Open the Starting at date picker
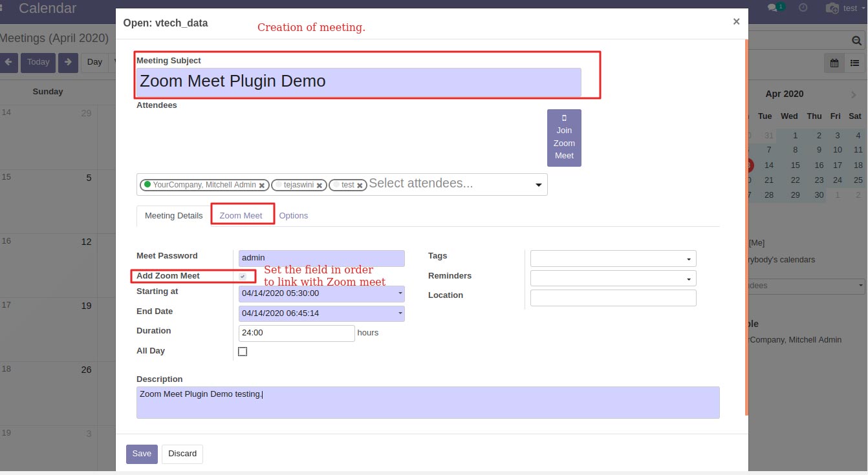Viewport: 868px width, 475px height. (x=321, y=293)
